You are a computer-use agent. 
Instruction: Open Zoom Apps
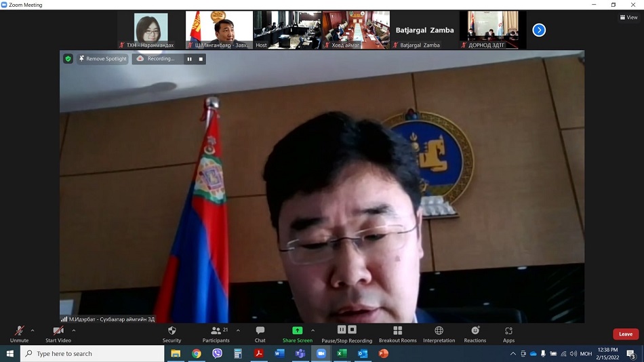508,334
